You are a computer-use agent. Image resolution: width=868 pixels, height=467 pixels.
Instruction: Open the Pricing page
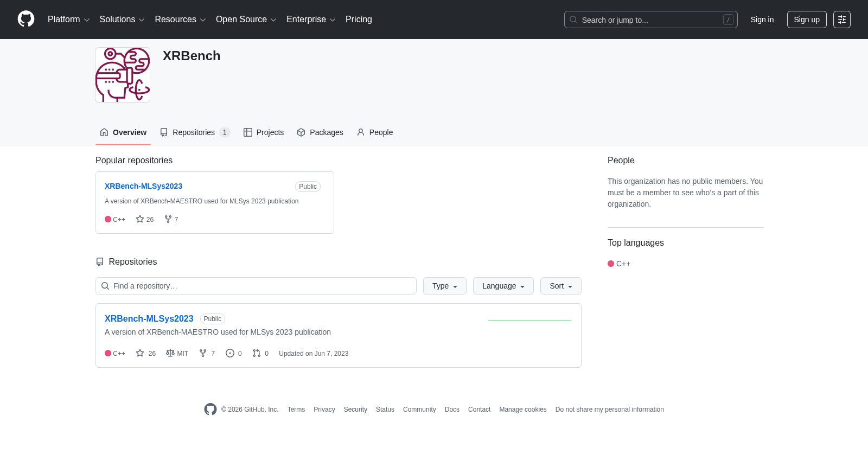[x=359, y=20]
